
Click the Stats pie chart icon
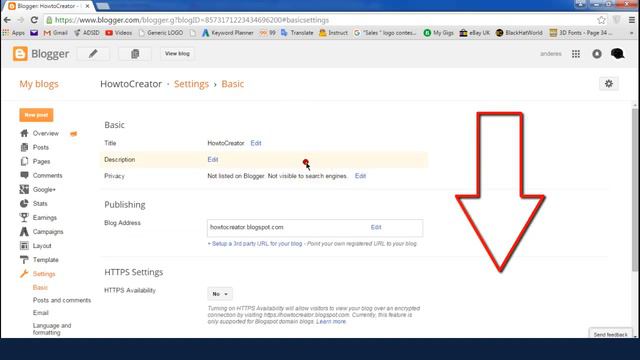[x=24, y=203]
